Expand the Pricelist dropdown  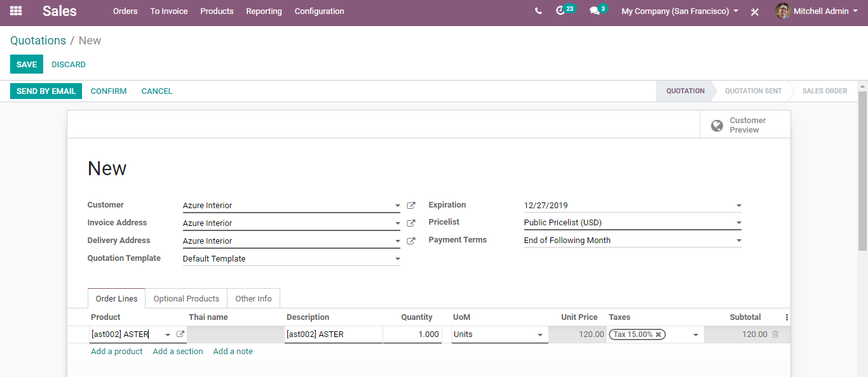738,223
